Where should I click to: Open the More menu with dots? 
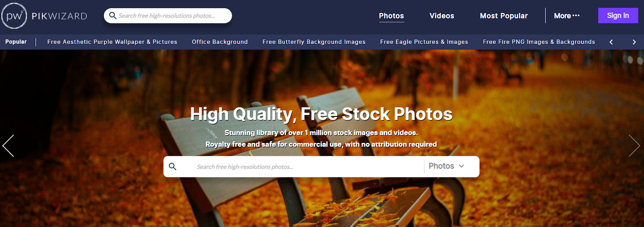[567, 16]
